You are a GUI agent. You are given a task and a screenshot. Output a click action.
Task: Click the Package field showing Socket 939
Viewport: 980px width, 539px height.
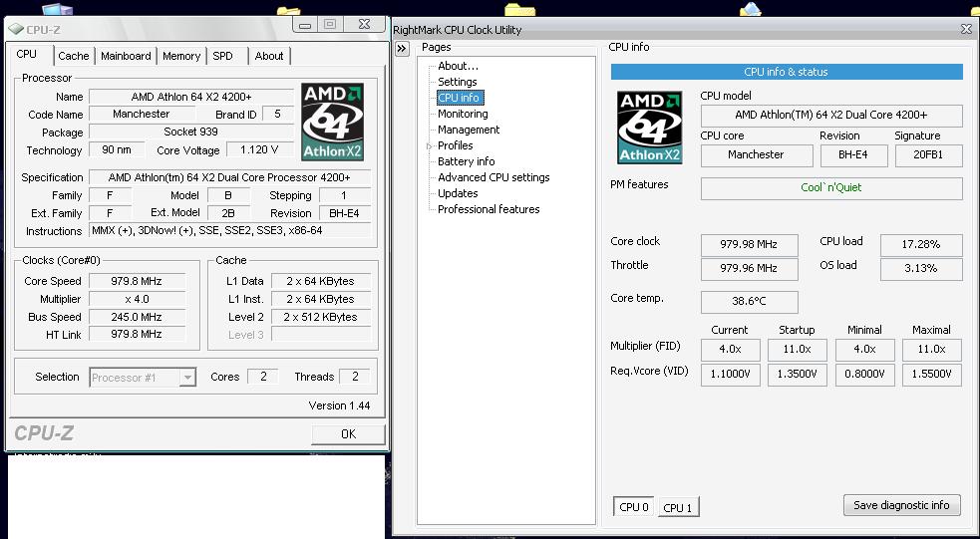click(x=191, y=132)
